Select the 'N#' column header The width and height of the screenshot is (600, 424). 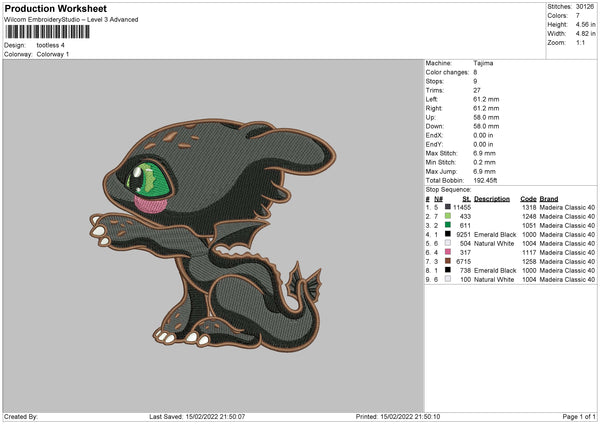click(439, 199)
